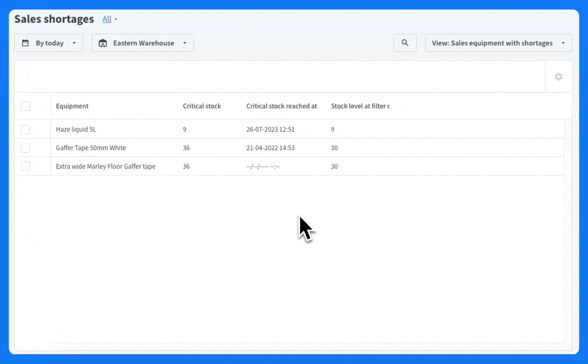This screenshot has height=364, width=588.
Task: Sort by the Equipment column header
Action: coord(72,106)
